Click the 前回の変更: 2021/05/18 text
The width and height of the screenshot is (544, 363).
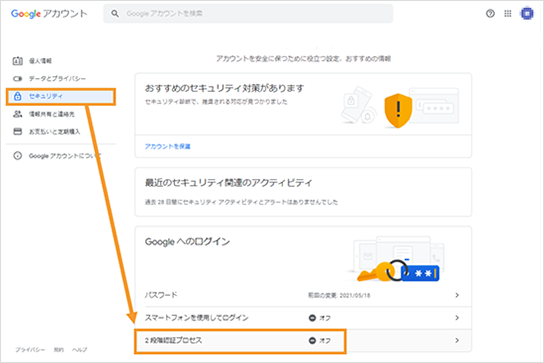[339, 295]
